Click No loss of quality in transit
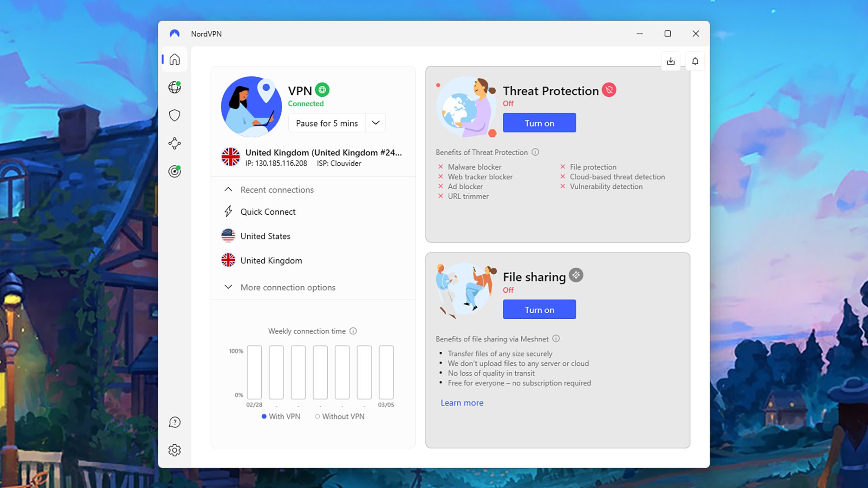Image resolution: width=868 pixels, height=488 pixels. coord(491,373)
